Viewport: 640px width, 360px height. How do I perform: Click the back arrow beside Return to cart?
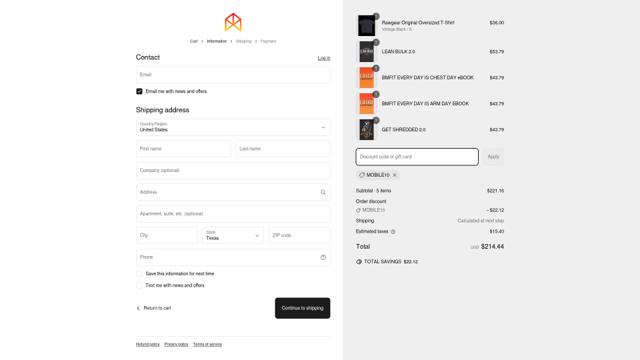pyautogui.click(x=138, y=308)
